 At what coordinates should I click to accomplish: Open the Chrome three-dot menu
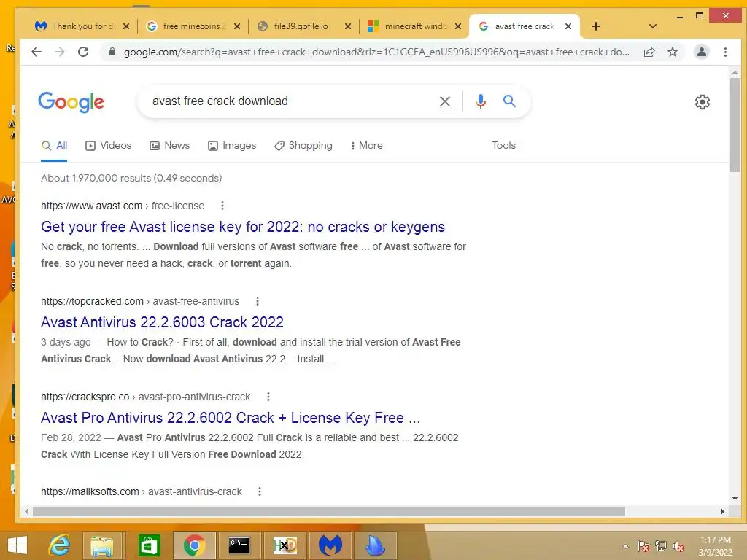click(x=725, y=52)
